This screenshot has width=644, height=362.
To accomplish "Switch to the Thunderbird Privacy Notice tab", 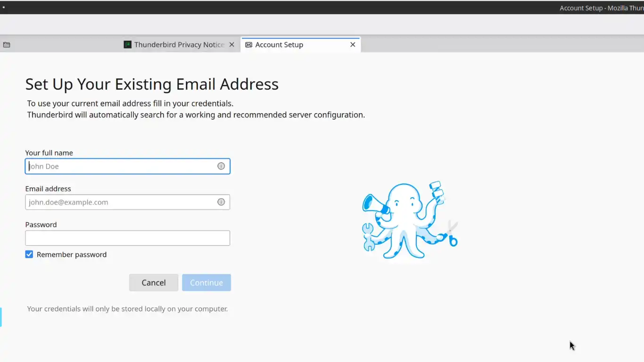I will (x=179, y=45).
